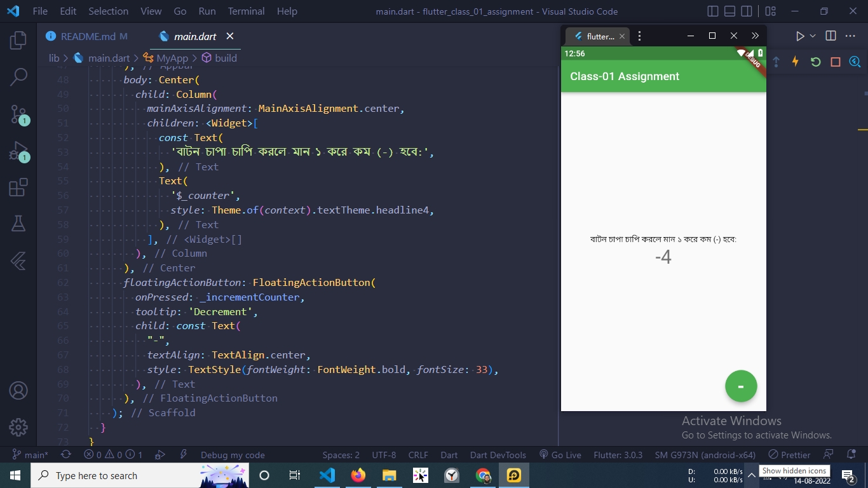Screen dimensions: 868x488
Task: Open the Extensions view
Action: (x=18, y=187)
